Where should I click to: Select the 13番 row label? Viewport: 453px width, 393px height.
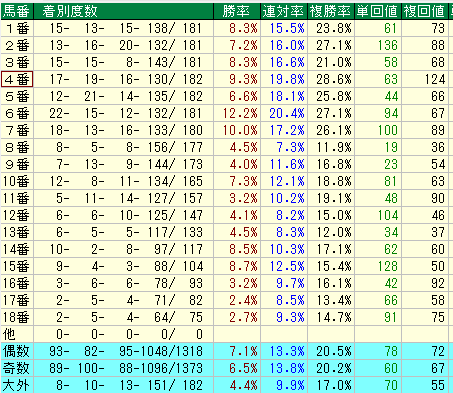pos(17,233)
